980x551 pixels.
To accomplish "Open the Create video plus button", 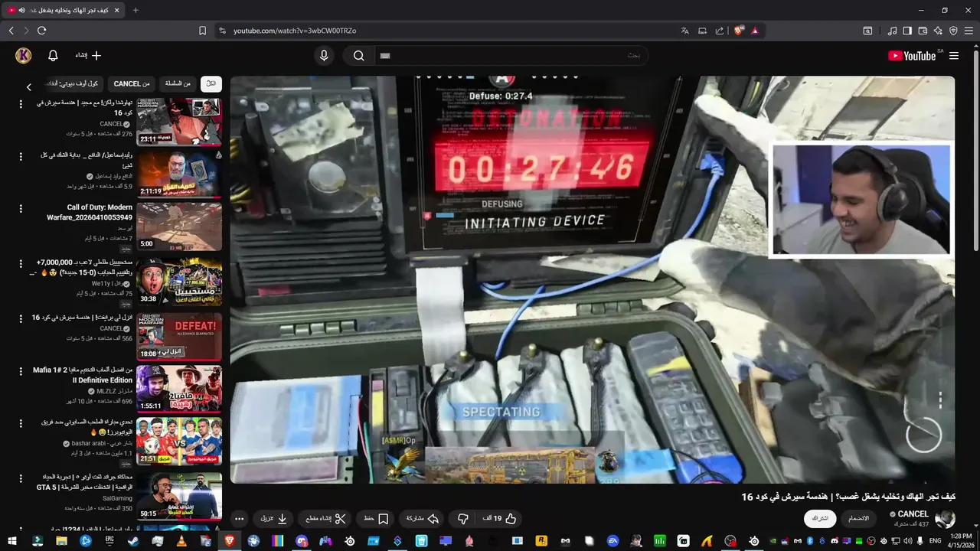I will (89, 56).
